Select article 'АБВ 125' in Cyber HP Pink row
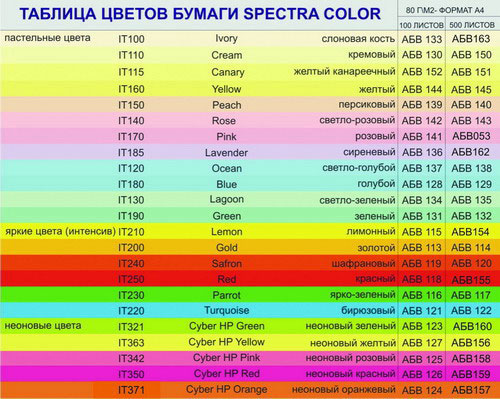Screen dimensions: 500x399 (422, 359)
